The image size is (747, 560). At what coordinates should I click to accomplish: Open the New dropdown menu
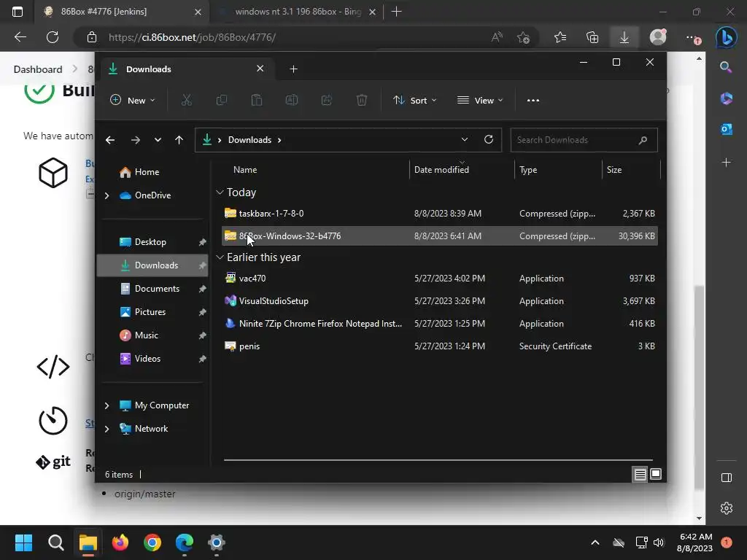coord(133,100)
